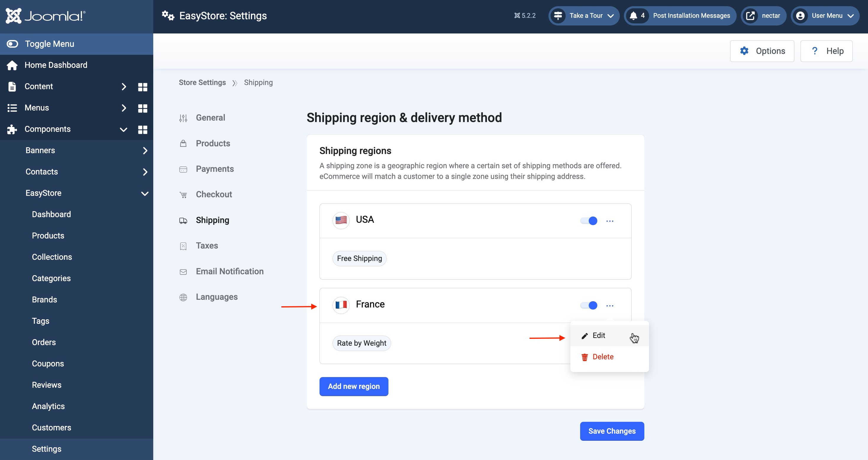Click the Options gear icon
The height and width of the screenshot is (460, 868).
point(744,51)
